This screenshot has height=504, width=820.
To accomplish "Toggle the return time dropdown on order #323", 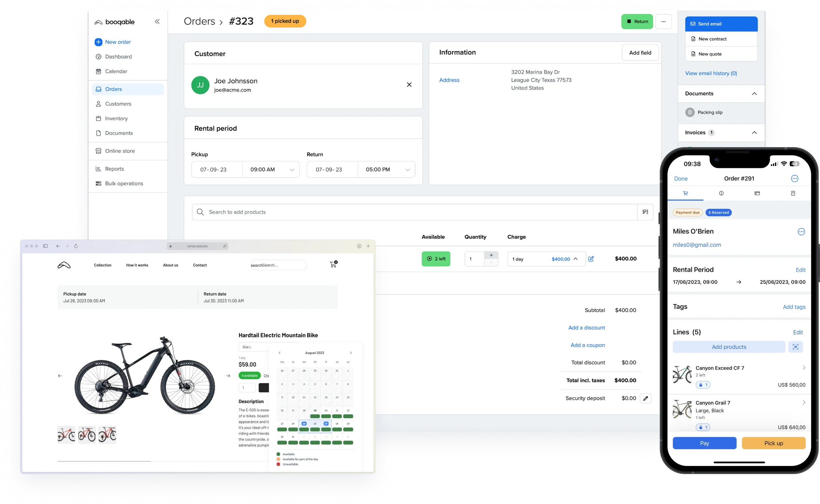I will point(408,169).
